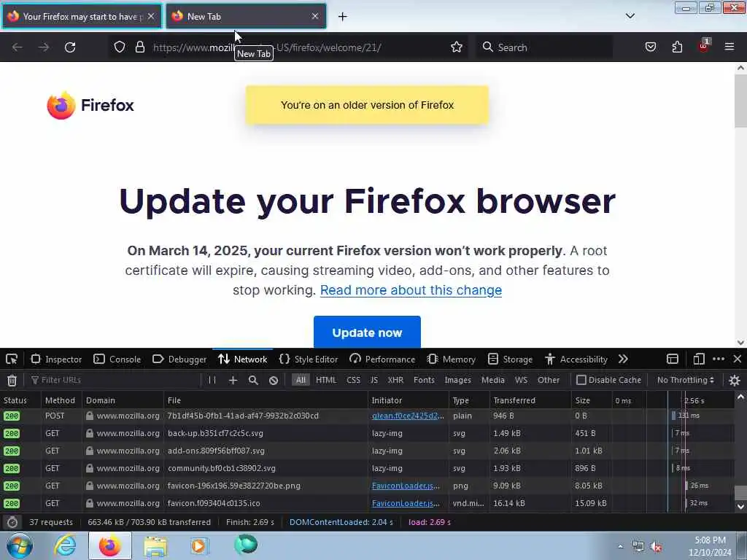Open Windows Explorer folder in taskbar
This screenshot has width=747, height=560.
155,546
